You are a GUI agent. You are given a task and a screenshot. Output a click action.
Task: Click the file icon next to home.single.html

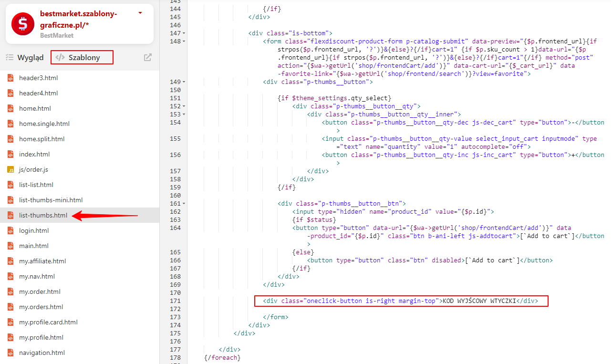point(11,124)
